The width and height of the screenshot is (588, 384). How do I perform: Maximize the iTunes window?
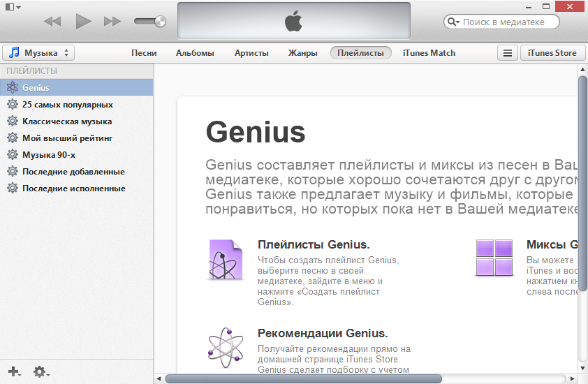tap(546, 6)
